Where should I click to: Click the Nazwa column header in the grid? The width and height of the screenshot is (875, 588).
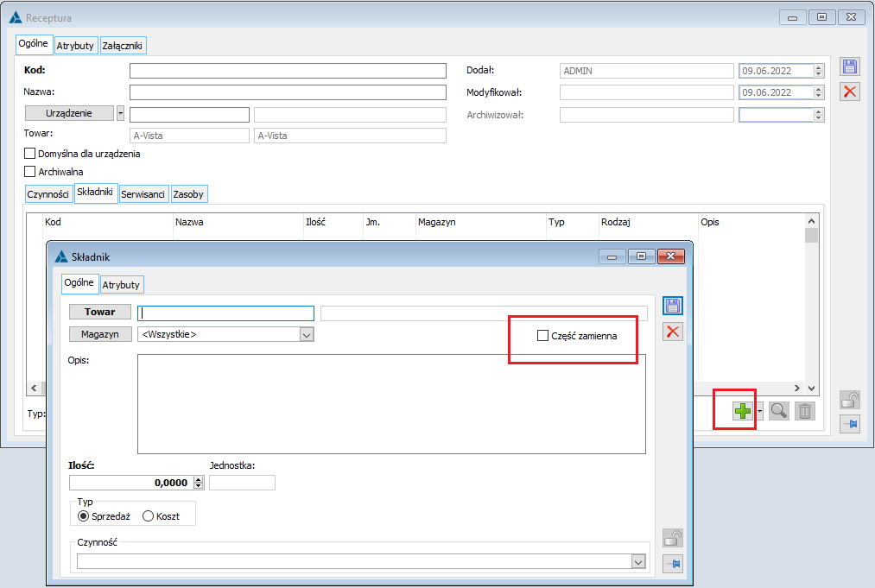[238, 222]
